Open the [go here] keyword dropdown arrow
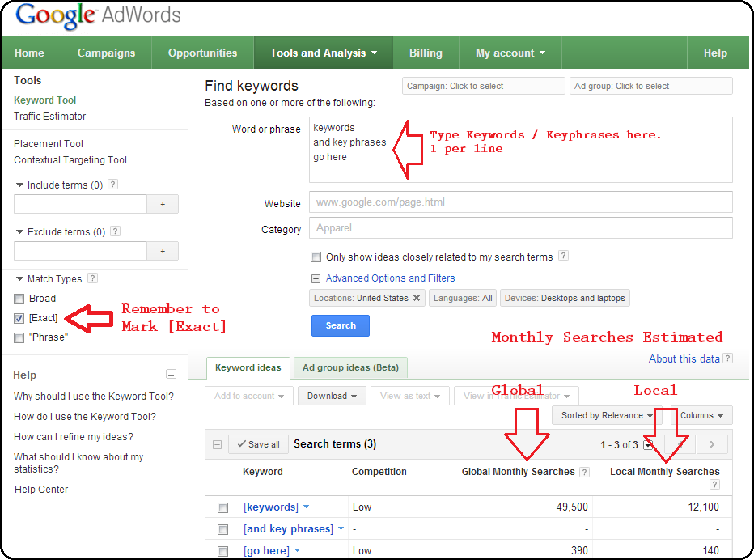The image size is (754, 560). [x=297, y=550]
